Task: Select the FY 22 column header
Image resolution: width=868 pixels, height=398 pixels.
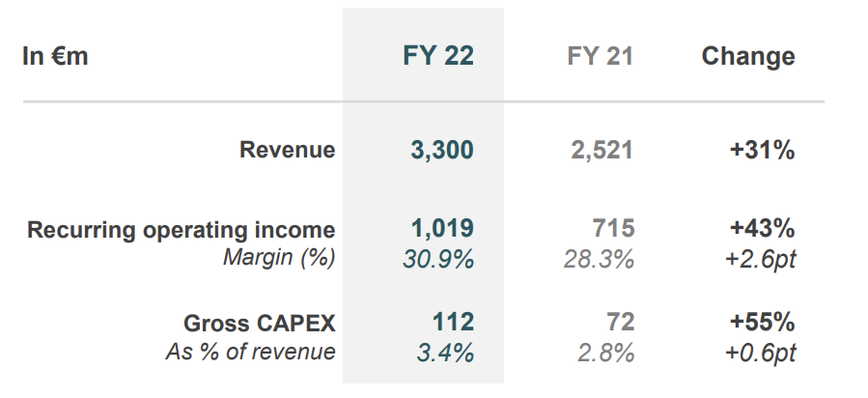Action: point(438,56)
